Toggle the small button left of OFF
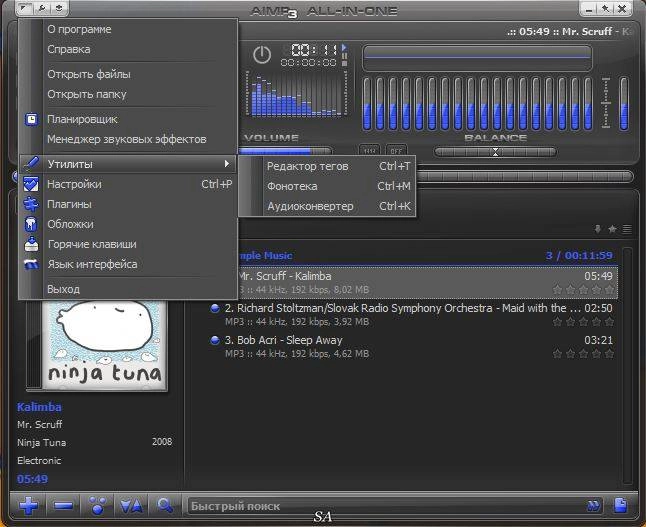This screenshot has height=527, width=646. click(370, 151)
